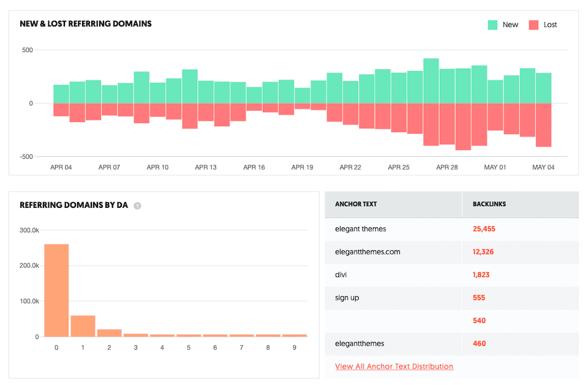Toggle the Lost series in the legend
This screenshot has width=588, height=385.
(x=544, y=25)
